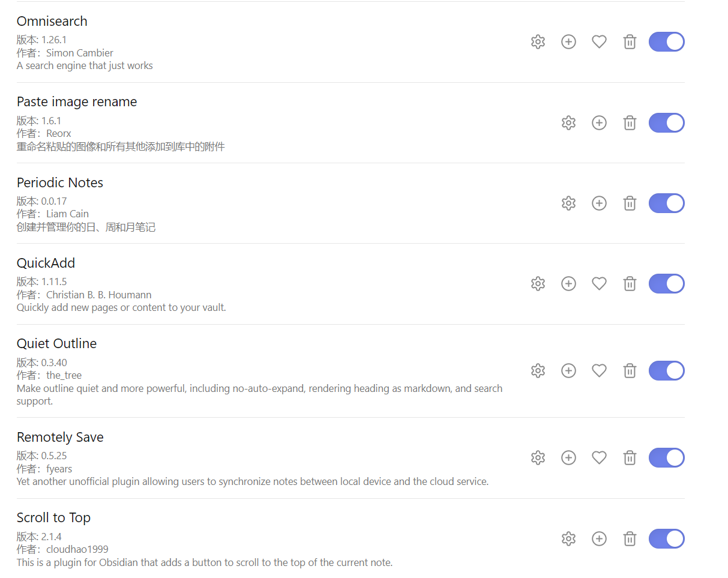Turn off the Periodic Notes toggle
This screenshot has width=728, height=578.
(667, 203)
